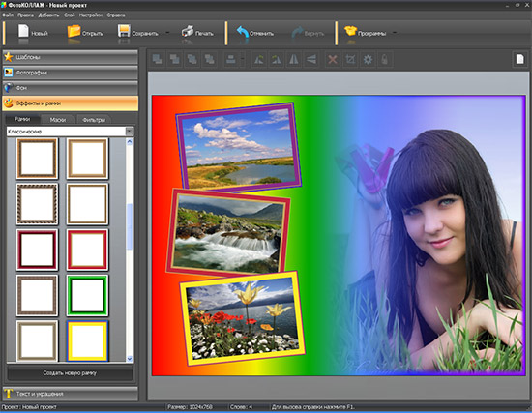Choose the ornate gold frame thumbnail
The width and height of the screenshot is (532, 413).
point(38,159)
